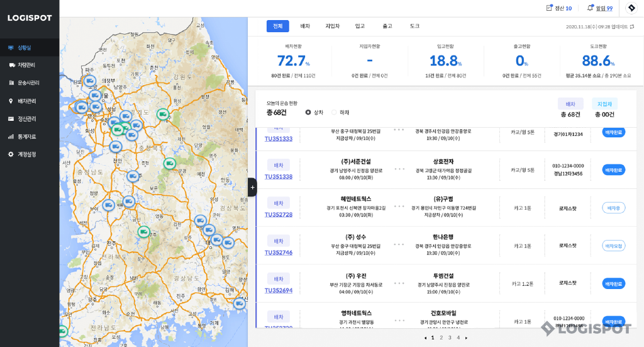Click the refresh icon beside update time
The height and width of the screenshot is (347, 644).
click(632, 26)
